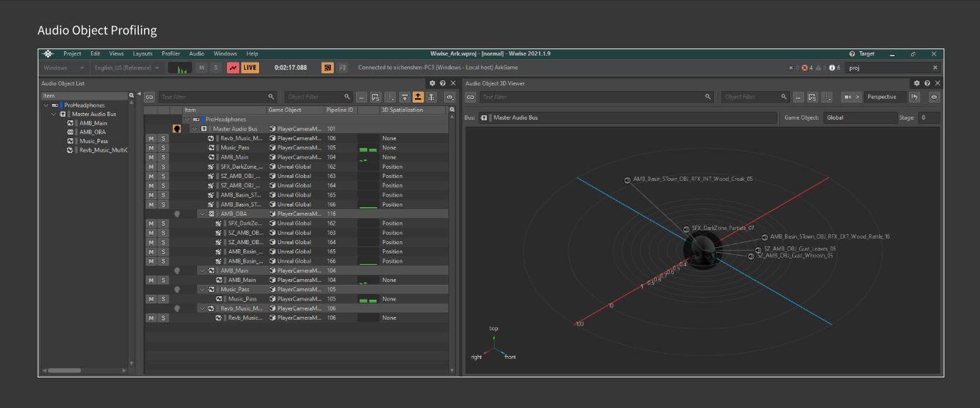This screenshot has width=980, height=408.
Task: Open the Perspective camera view dropdown
Action: (886, 97)
